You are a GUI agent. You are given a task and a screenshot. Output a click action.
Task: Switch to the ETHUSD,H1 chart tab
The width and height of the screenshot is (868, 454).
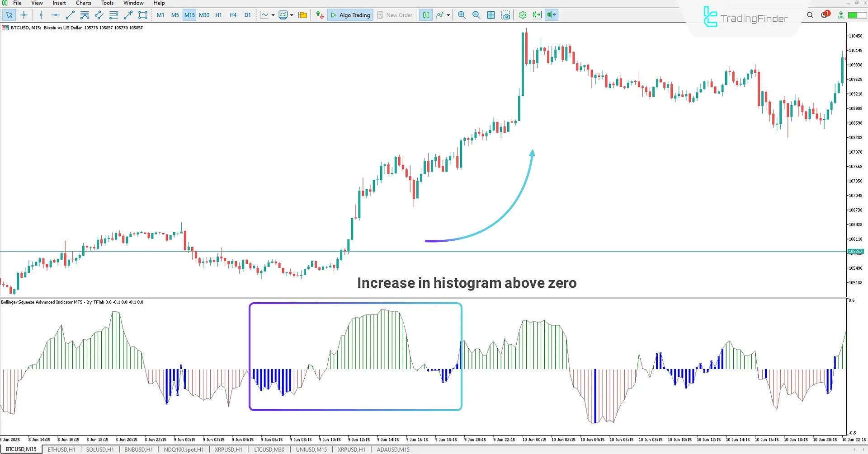[x=61, y=449]
